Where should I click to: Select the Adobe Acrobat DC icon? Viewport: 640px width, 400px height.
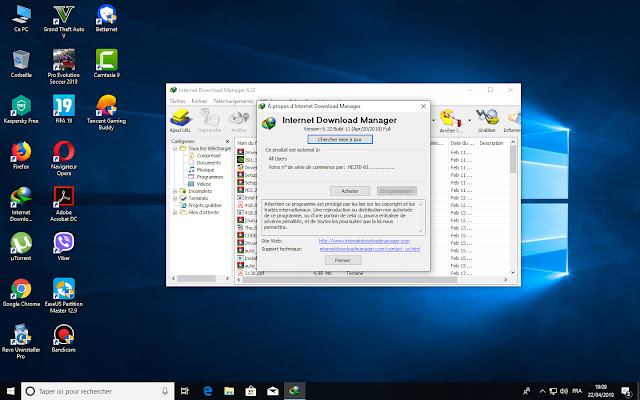(x=64, y=204)
